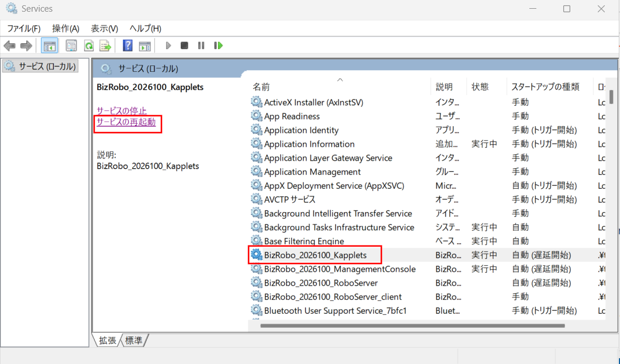
Task: Open the ファイル(F) menu
Action: point(24,29)
